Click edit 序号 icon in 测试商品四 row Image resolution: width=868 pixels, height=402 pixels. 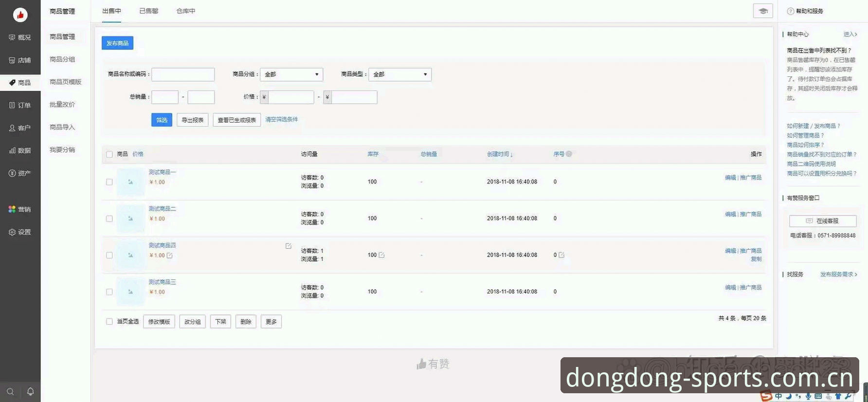click(x=561, y=255)
